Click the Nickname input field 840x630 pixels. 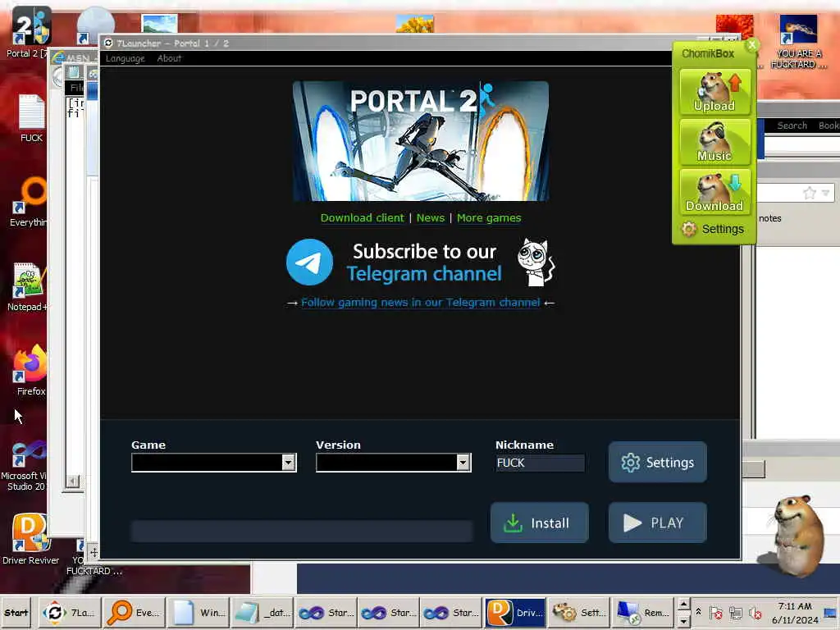click(540, 463)
